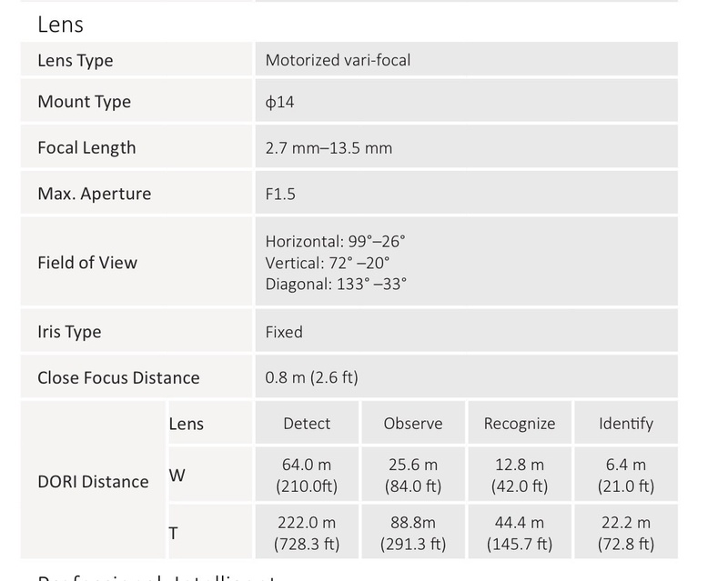
Task: Click the Max. Aperture label
Action: [x=94, y=194]
